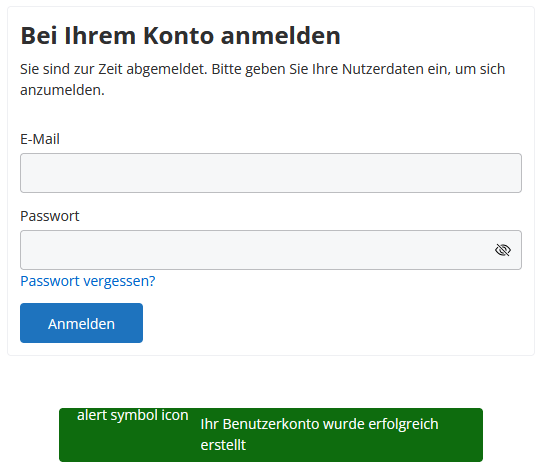Focus the E-Mail input field
This screenshot has height=471, width=546.
click(x=271, y=173)
